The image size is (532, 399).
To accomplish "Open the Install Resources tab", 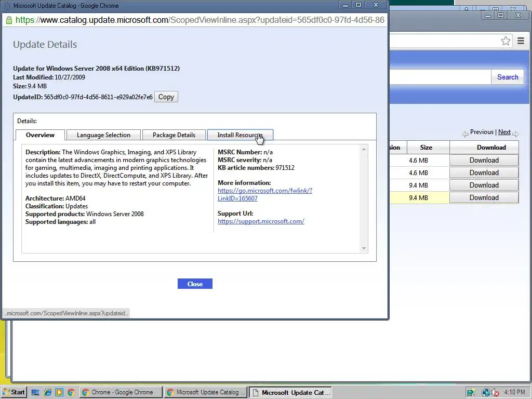I will point(240,135).
